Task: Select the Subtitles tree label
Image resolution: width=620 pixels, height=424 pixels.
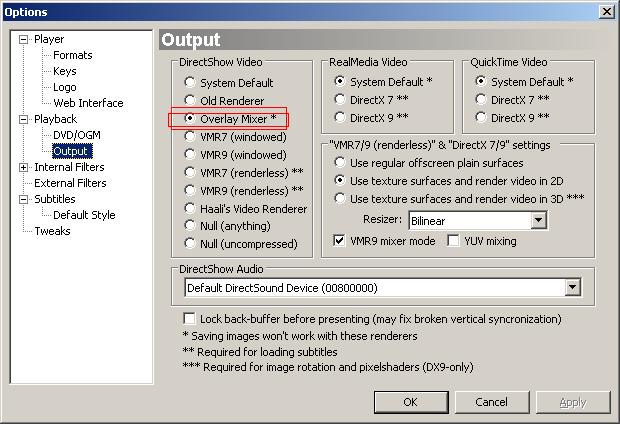Action: [55, 199]
